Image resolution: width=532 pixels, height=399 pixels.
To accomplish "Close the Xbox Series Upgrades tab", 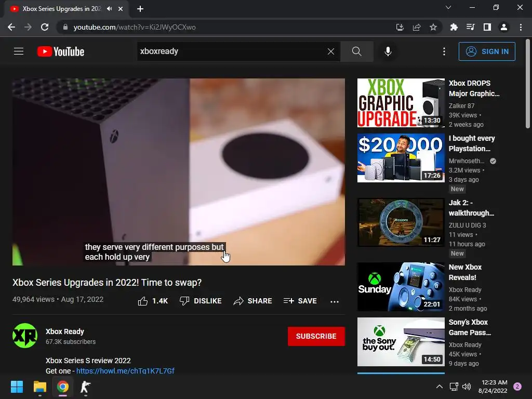I will (121, 9).
